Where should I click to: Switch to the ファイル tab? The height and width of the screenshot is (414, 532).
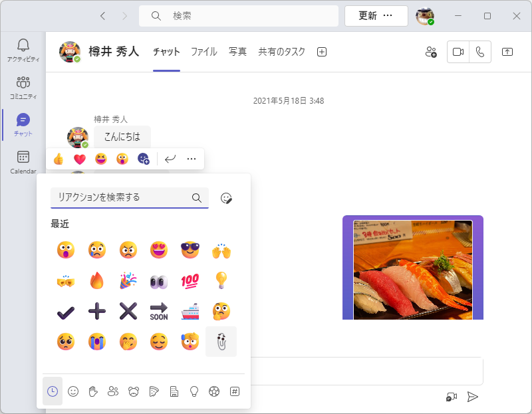click(x=204, y=51)
